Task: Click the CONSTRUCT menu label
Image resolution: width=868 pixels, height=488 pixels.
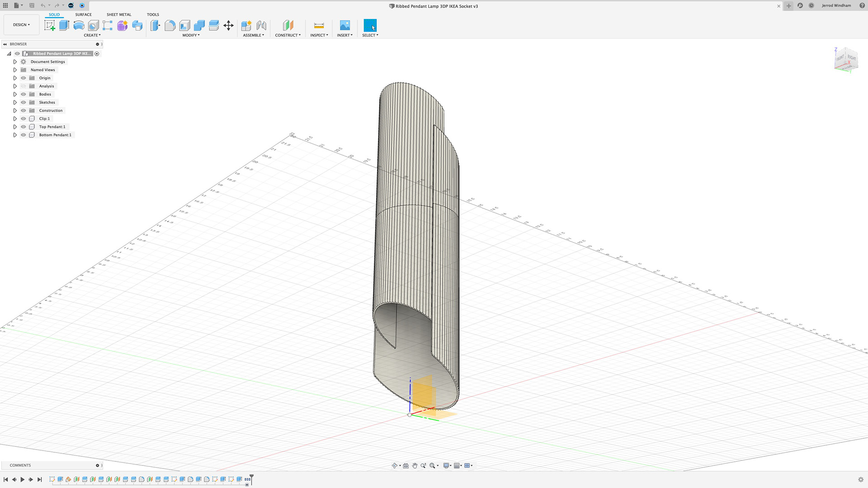Action: pyautogui.click(x=288, y=35)
